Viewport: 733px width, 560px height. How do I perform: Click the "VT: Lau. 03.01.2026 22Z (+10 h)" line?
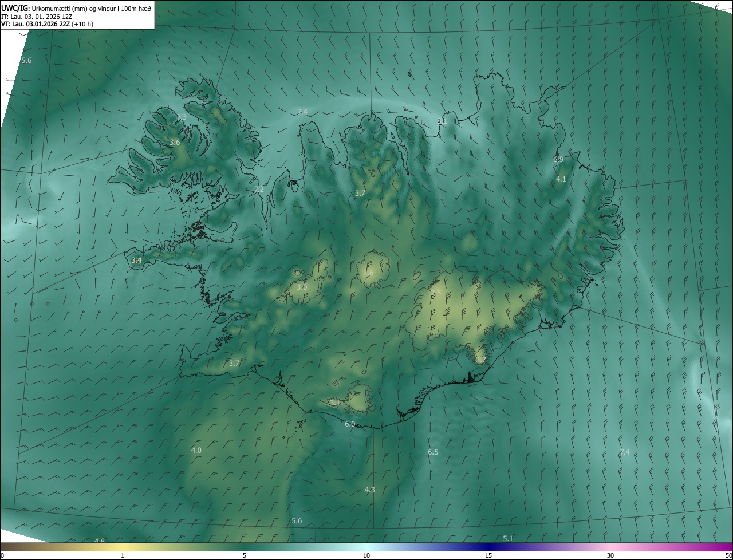(47, 24)
